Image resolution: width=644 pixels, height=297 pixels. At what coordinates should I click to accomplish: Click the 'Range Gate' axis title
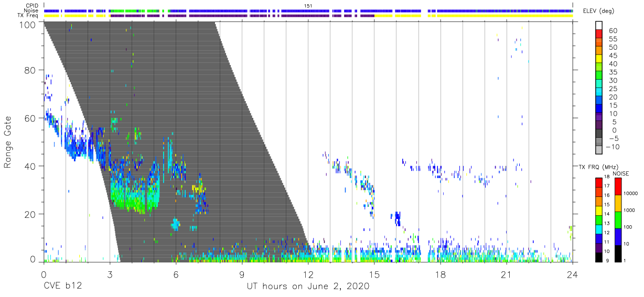point(8,142)
